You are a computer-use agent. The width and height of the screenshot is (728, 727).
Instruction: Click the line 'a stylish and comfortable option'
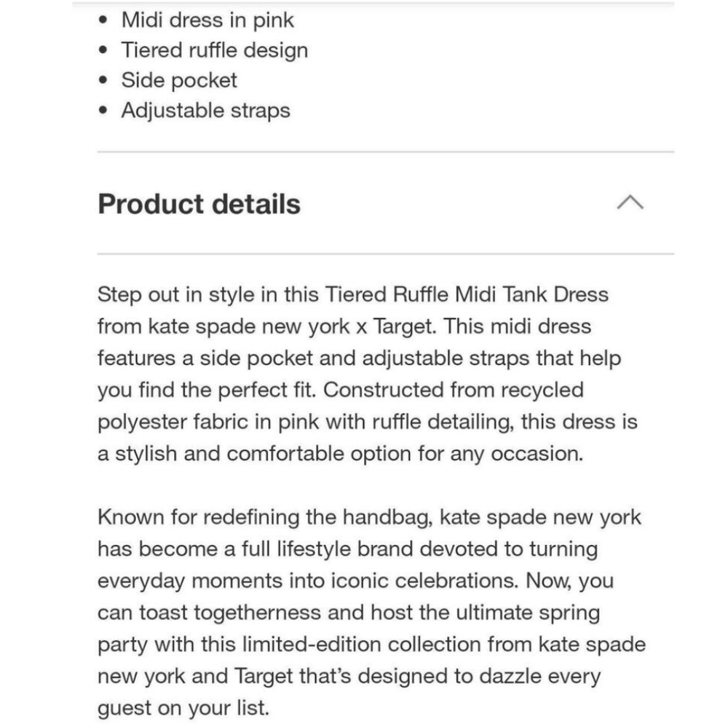(340, 453)
